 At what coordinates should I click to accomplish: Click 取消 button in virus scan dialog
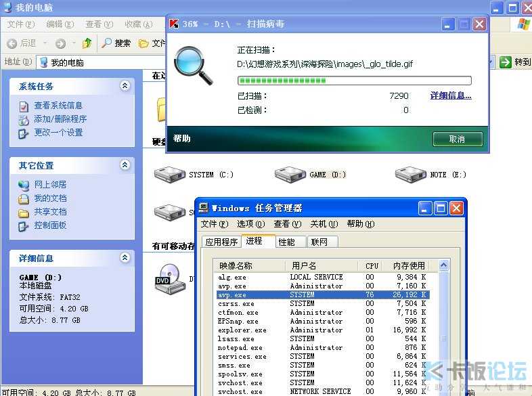tap(458, 139)
